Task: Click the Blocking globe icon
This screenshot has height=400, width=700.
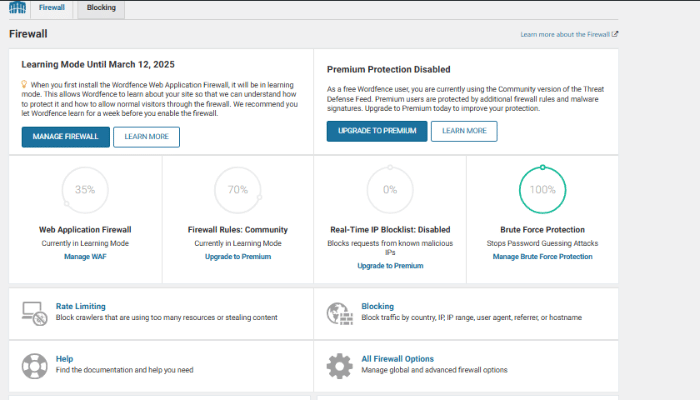Action: pyautogui.click(x=340, y=313)
